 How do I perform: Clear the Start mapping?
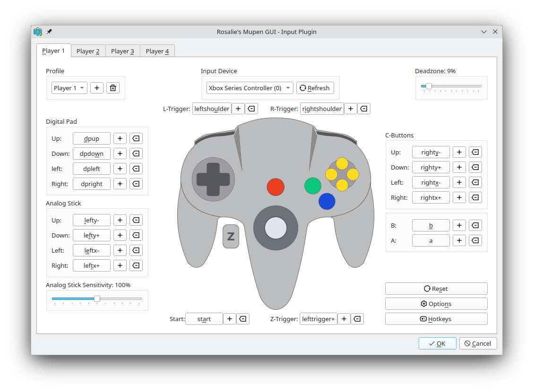[243, 319]
